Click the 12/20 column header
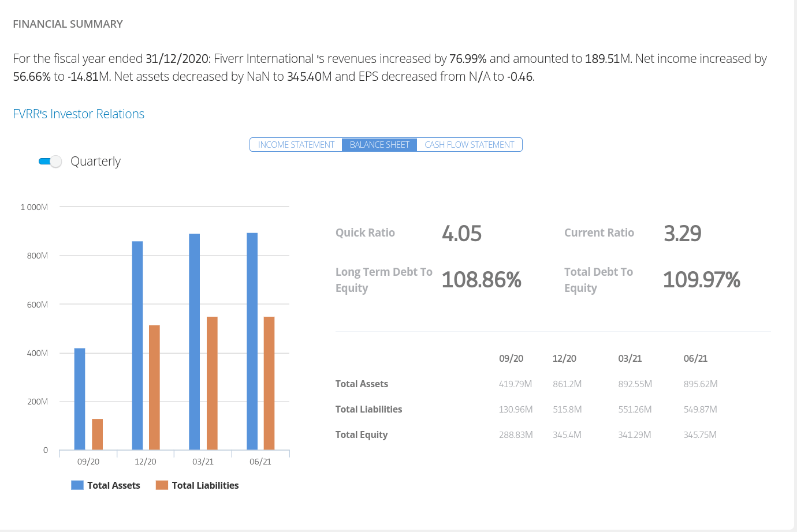Viewport: 797px width, 532px height. (564, 358)
